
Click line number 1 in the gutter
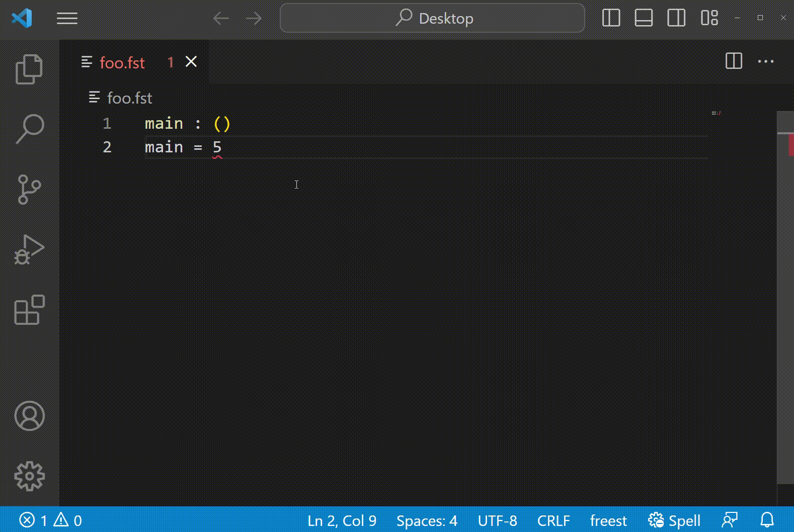tap(107, 124)
